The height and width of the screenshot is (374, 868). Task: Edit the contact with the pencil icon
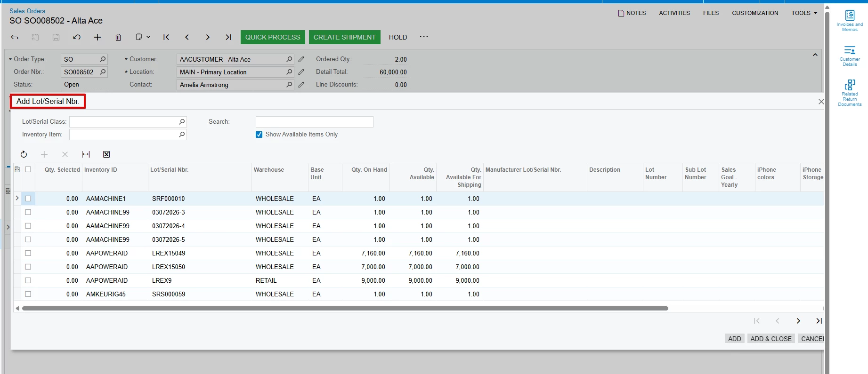point(301,85)
